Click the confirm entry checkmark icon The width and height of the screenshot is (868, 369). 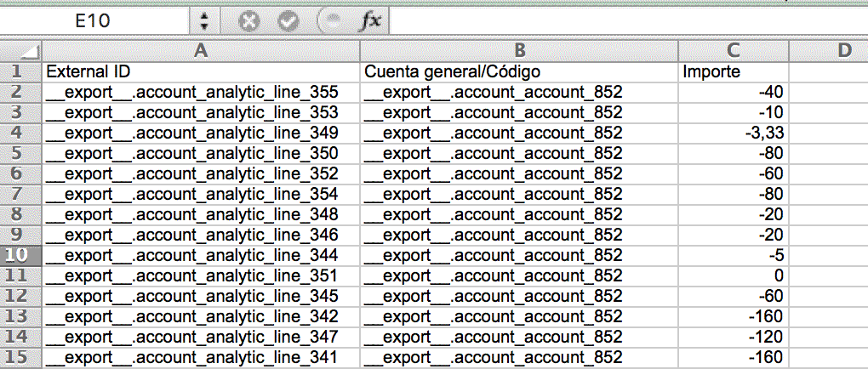click(288, 20)
